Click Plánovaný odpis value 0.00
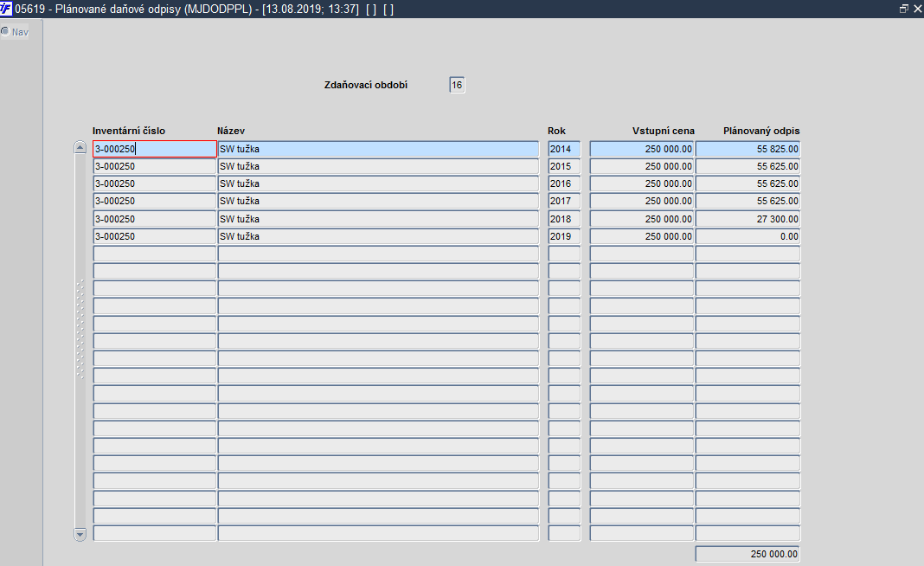This screenshot has height=566, width=924. tap(748, 236)
